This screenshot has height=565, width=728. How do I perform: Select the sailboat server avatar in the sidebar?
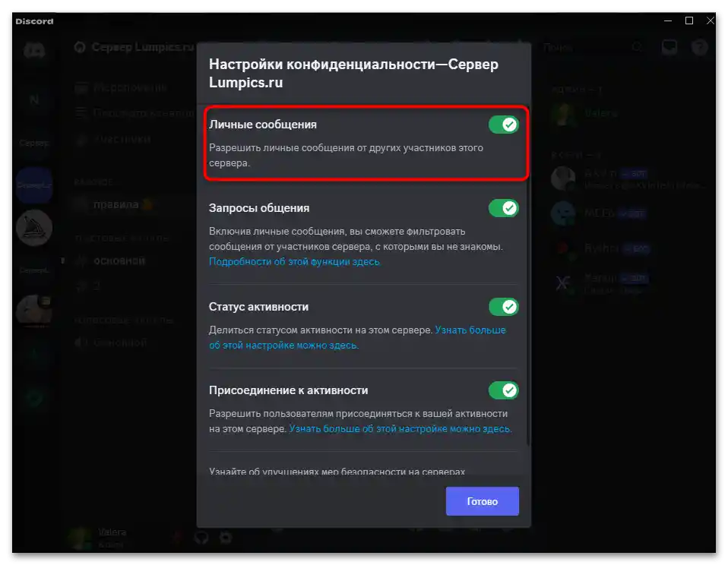pos(34,228)
